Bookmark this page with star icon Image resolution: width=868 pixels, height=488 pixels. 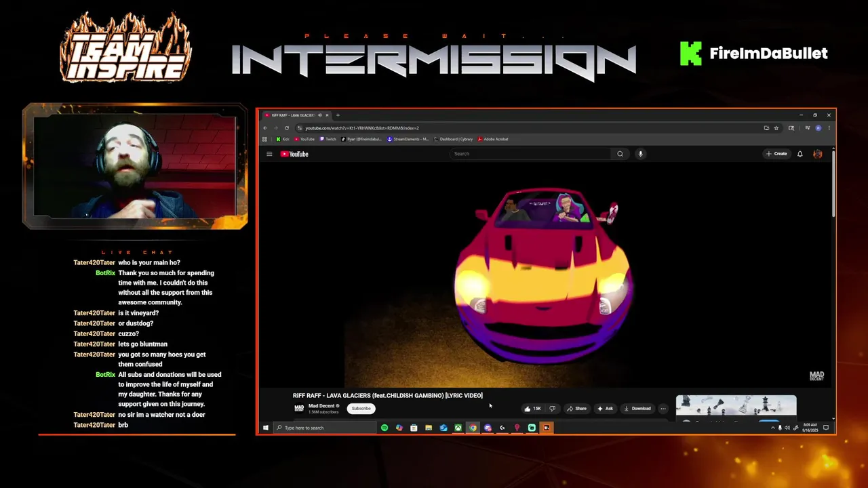776,128
